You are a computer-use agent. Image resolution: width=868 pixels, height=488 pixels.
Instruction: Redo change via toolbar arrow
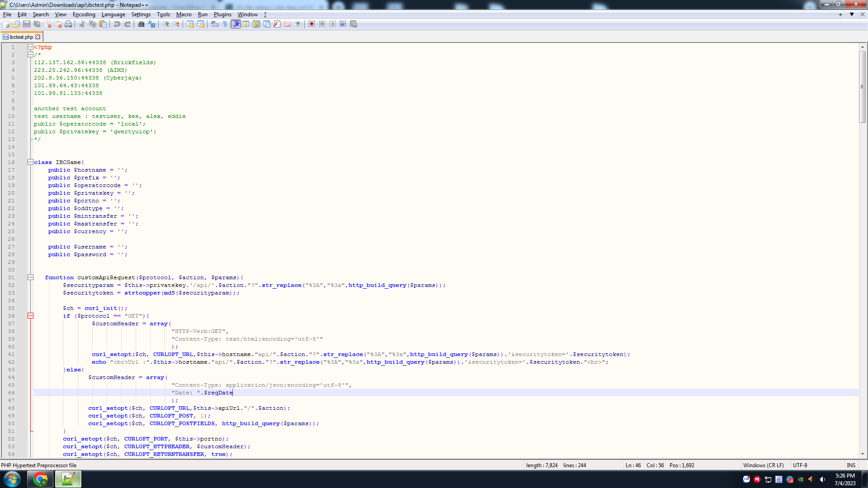pos(127,24)
